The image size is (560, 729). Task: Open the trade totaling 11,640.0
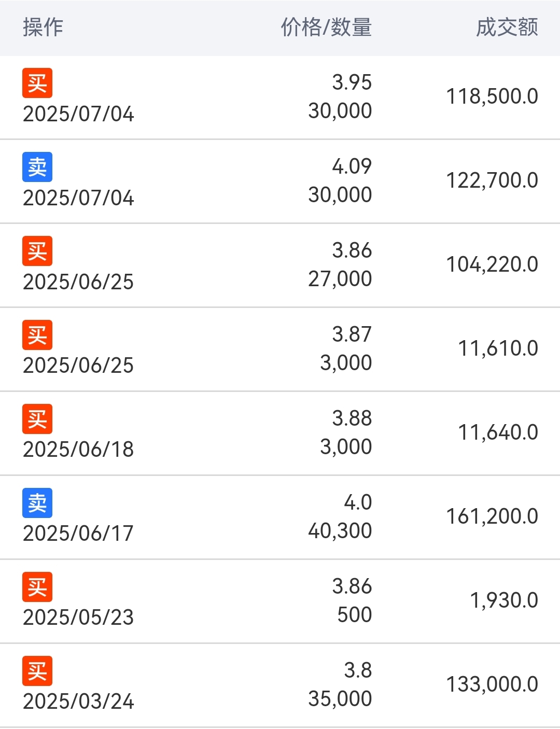click(280, 433)
